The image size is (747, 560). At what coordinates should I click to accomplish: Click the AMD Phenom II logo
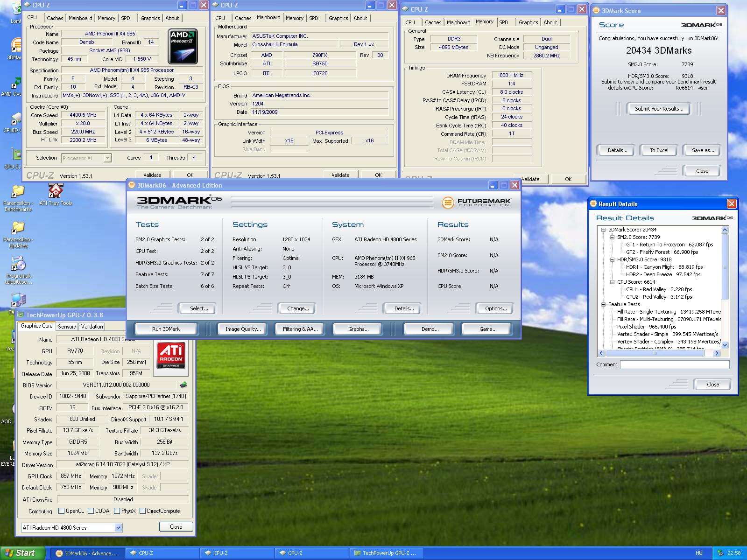tap(183, 46)
